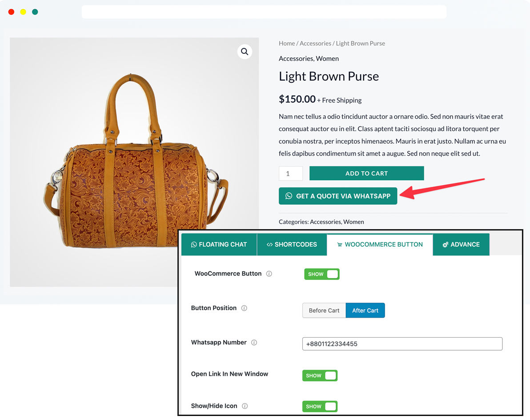This screenshot has width=530, height=420.
Task: Click the magnifier zoom icon on product image
Action: click(x=245, y=52)
